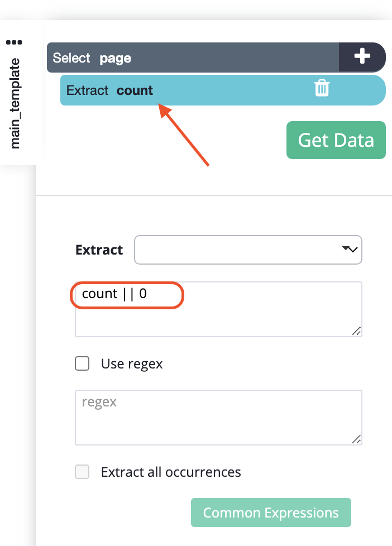Screen dimensions: 392x546
Task: Grab the resize handle of the expression box
Action: [x=356, y=331]
